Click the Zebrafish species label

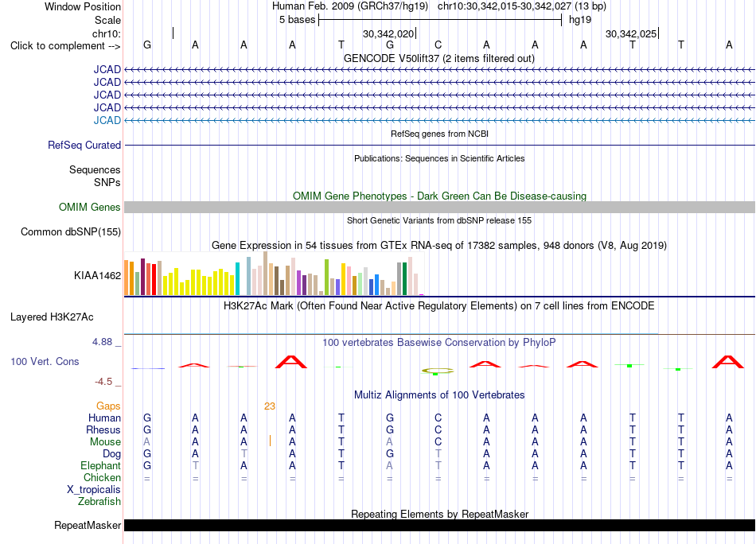tap(99, 502)
